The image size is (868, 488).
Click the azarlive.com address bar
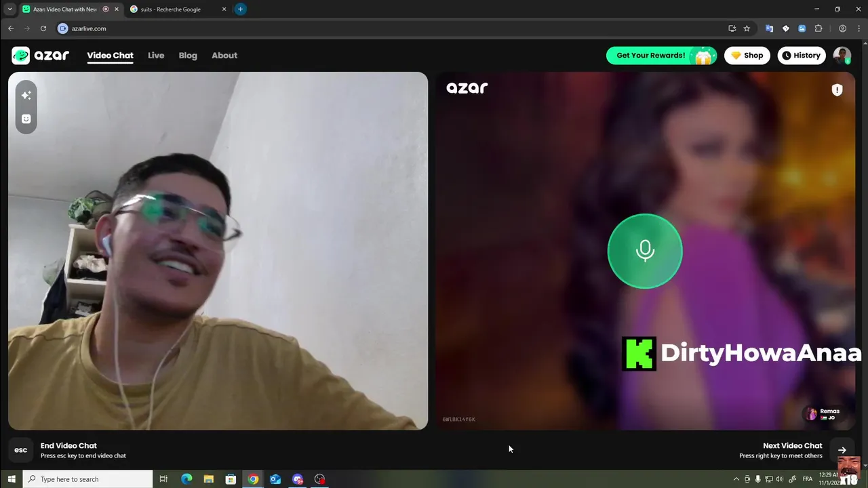pos(393,28)
